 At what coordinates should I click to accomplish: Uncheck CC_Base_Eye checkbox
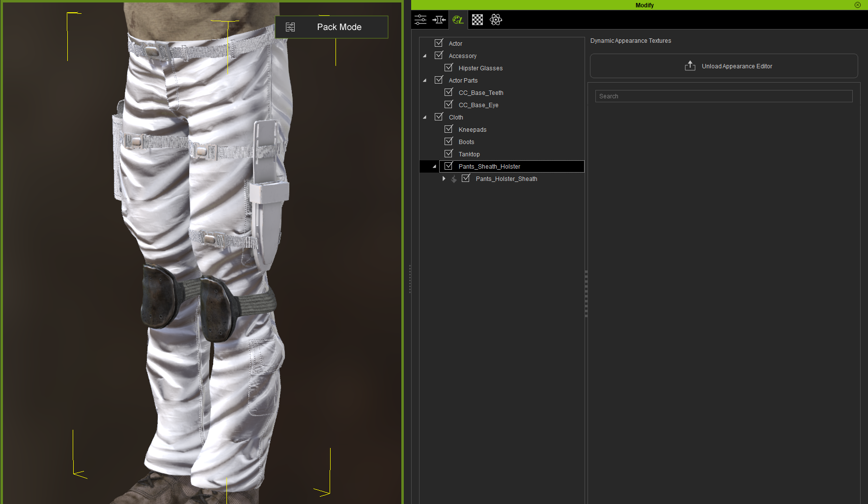[x=448, y=105]
